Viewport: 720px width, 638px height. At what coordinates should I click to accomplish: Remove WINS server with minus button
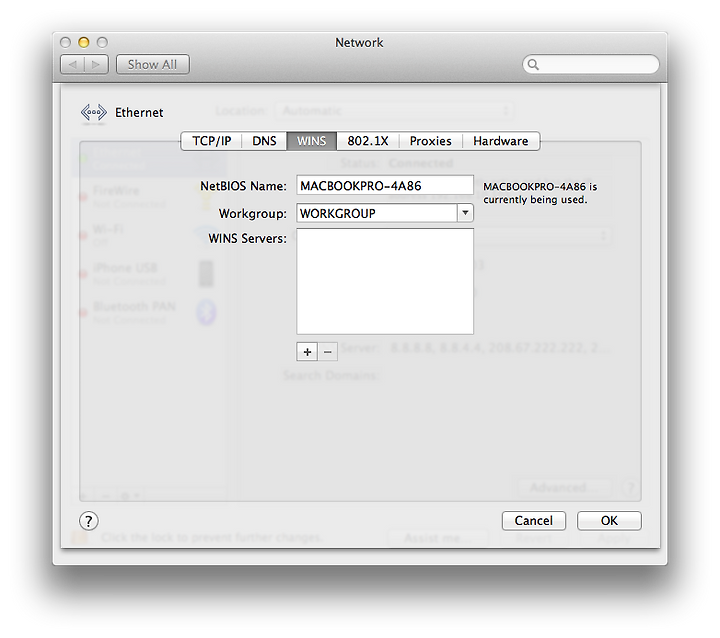click(x=328, y=352)
